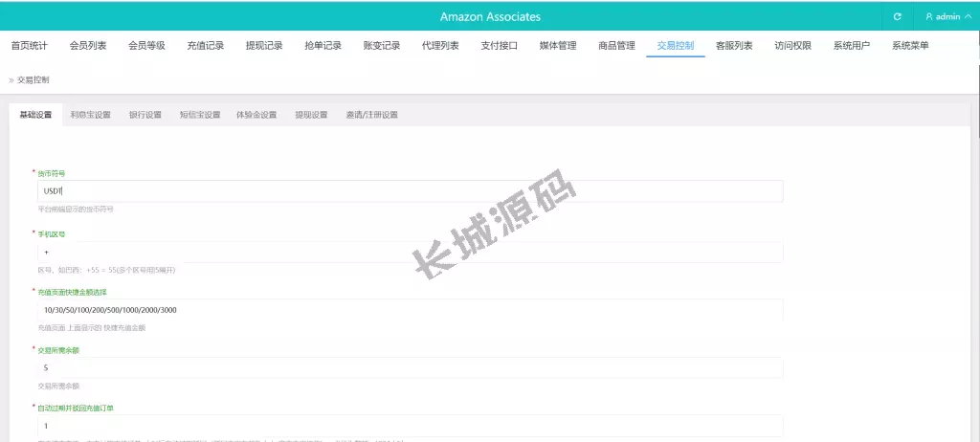Open 访问权限 menu item
The width and height of the screenshot is (980, 442).
pos(793,46)
